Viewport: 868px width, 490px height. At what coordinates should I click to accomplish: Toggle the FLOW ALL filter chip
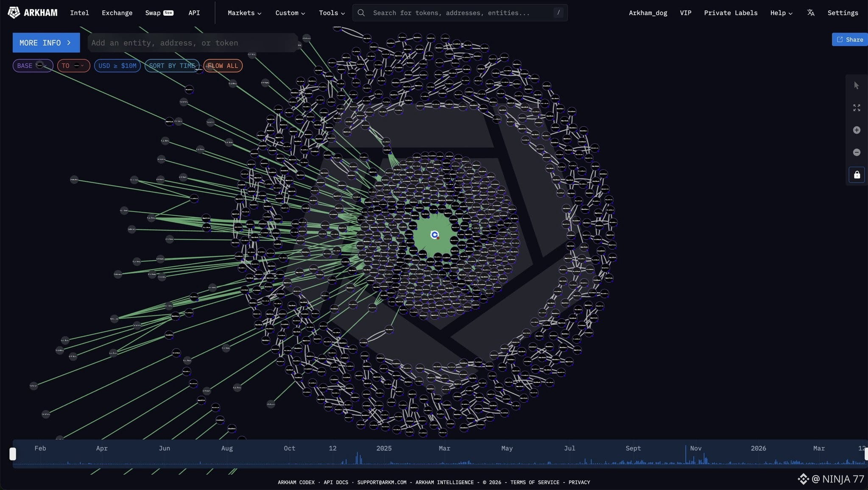pos(223,66)
